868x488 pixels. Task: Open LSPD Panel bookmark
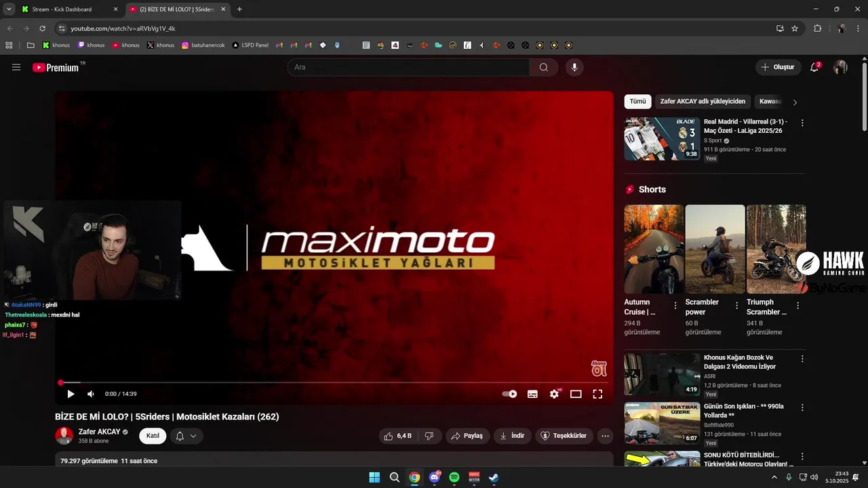[x=250, y=45]
